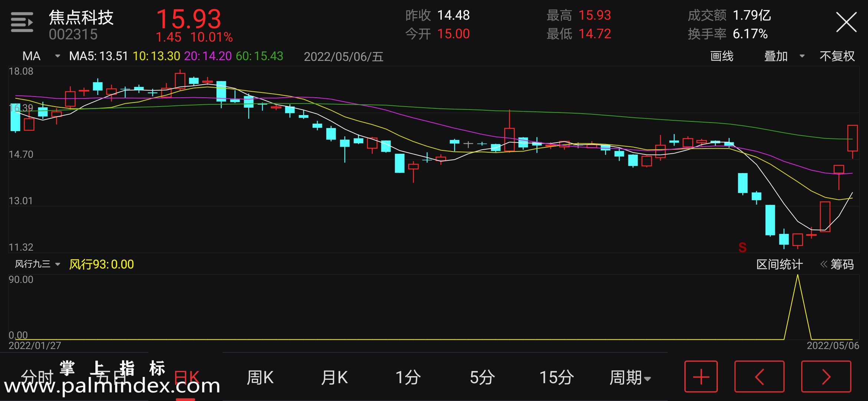868x401 pixels.
Task: Select the 15分 fifteen-minute tab
Action: point(556,377)
